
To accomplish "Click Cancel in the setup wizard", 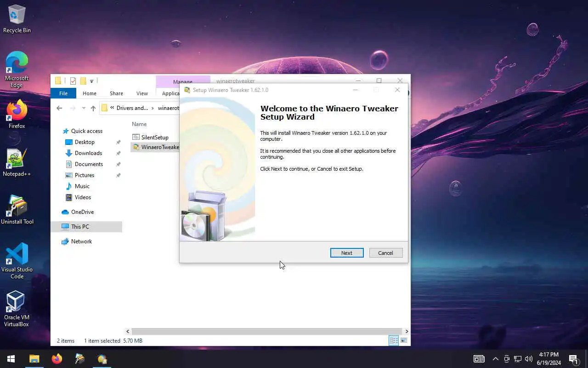I will [x=385, y=253].
